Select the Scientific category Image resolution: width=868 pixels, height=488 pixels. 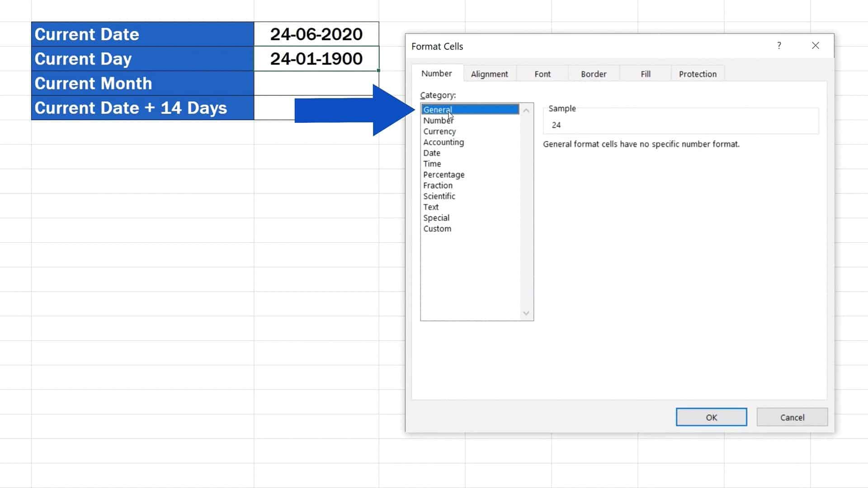click(x=439, y=196)
